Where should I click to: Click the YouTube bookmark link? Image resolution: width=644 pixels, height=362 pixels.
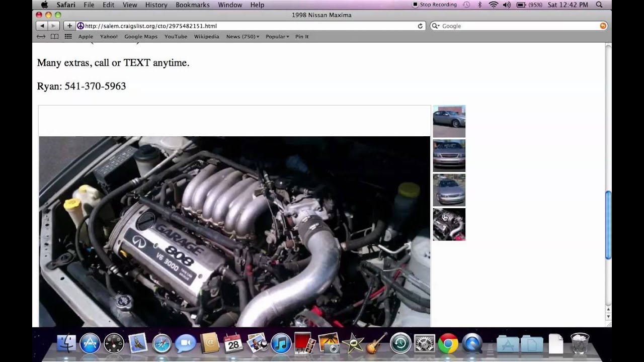(x=176, y=37)
